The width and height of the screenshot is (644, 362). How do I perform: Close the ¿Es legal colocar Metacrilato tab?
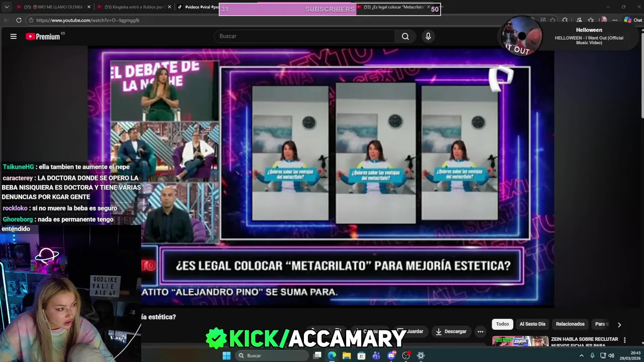click(x=429, y=7)
